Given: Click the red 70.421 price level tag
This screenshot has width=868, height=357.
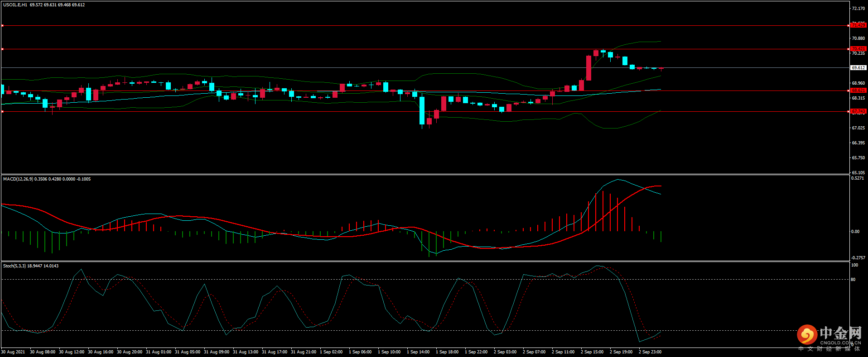Looking at the screenshot, I should 858,49.
